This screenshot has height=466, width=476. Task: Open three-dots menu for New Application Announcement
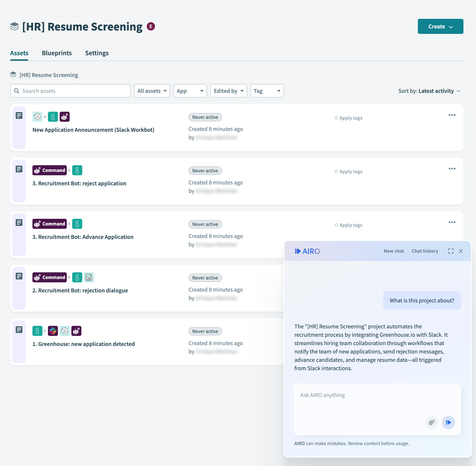(x=452, y=115)
